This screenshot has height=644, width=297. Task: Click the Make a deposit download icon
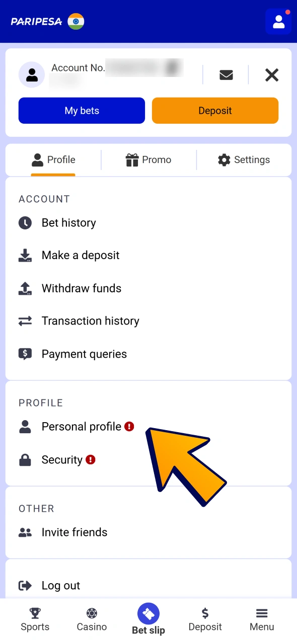coord(25,256)
